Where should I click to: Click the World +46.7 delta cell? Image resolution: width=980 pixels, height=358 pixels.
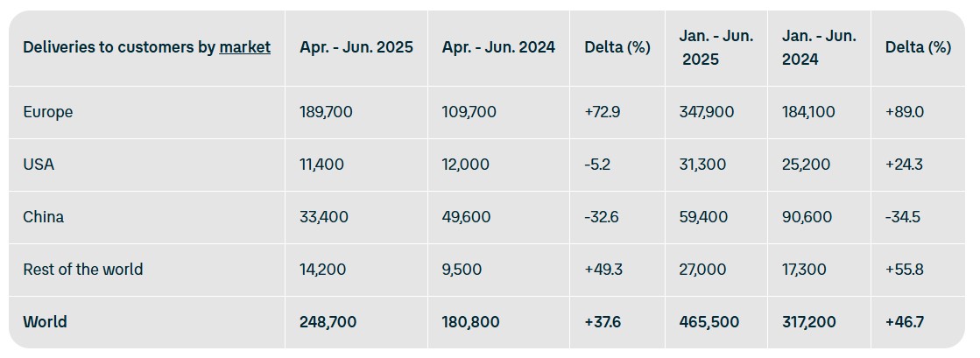tap(905, 322)
